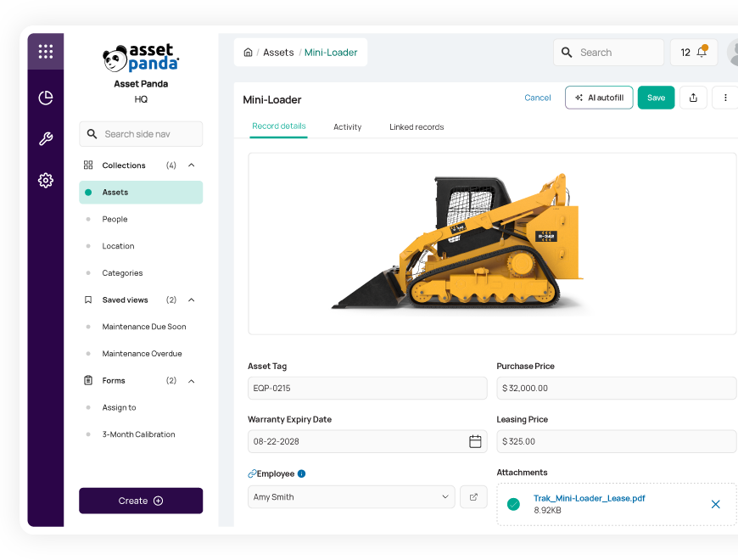Screen dimensions: 738x560
Task: Open the wrench tools icon
Action: point(46,139)
